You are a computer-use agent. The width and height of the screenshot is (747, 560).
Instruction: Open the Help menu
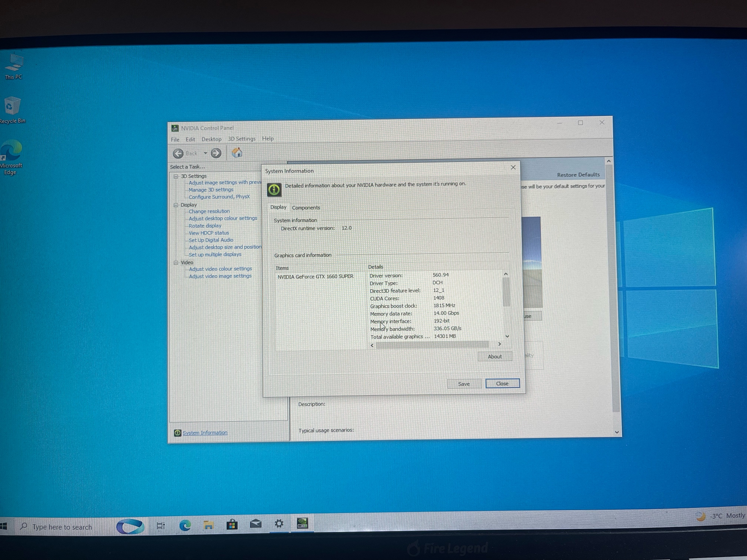pyautogui.click(x=268, y=139)
